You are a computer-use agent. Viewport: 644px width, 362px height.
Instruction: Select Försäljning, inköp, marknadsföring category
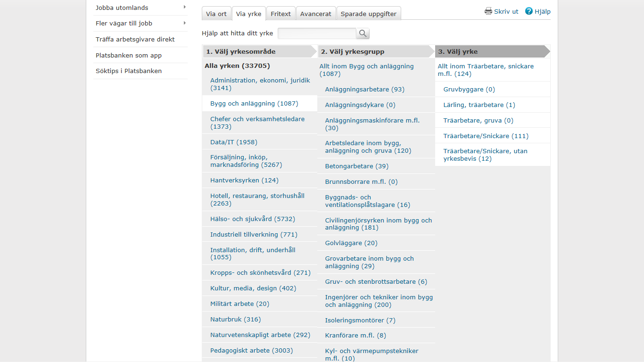tap(246, 161)
